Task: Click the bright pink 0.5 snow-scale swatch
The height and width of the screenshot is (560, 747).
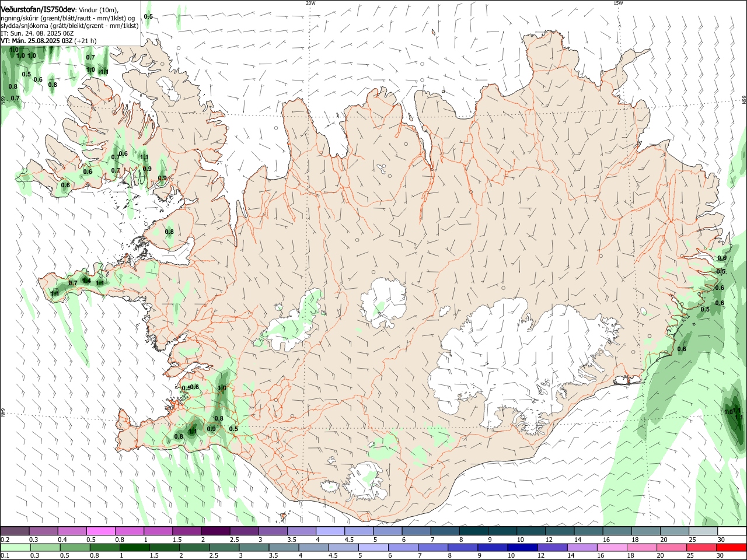Action: [101, 531]
